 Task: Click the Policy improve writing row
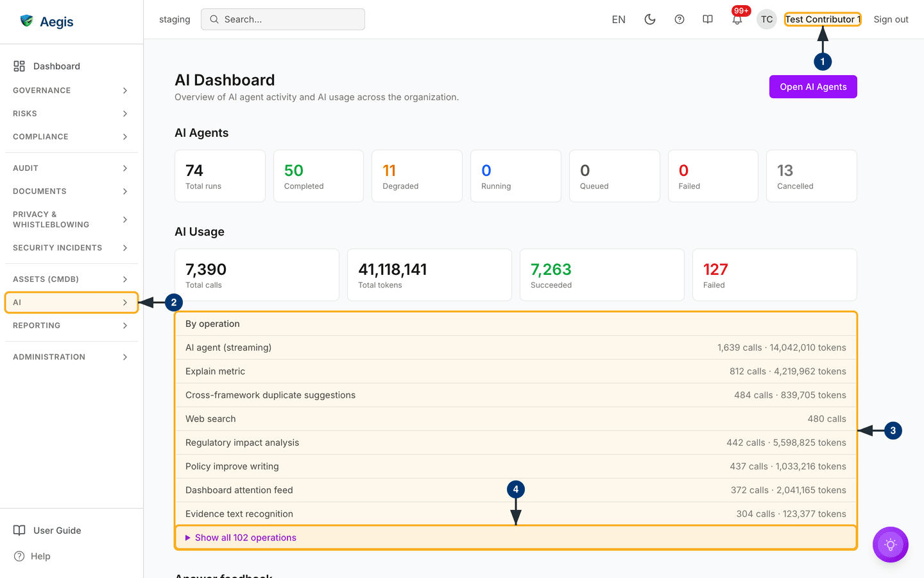pos(516,466)
